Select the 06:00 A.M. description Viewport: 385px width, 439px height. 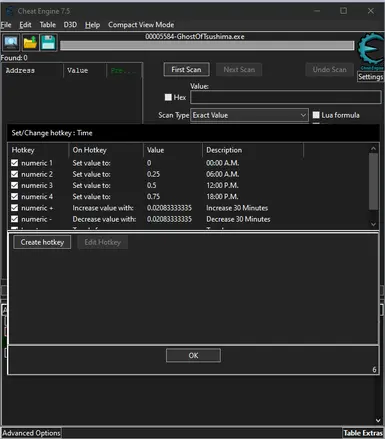click(222, 174)
